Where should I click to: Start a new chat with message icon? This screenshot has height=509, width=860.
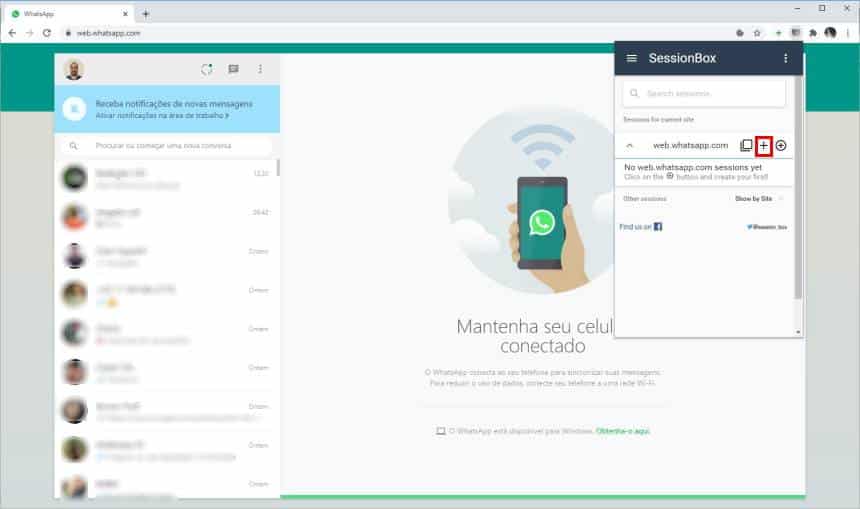(234, 69)
